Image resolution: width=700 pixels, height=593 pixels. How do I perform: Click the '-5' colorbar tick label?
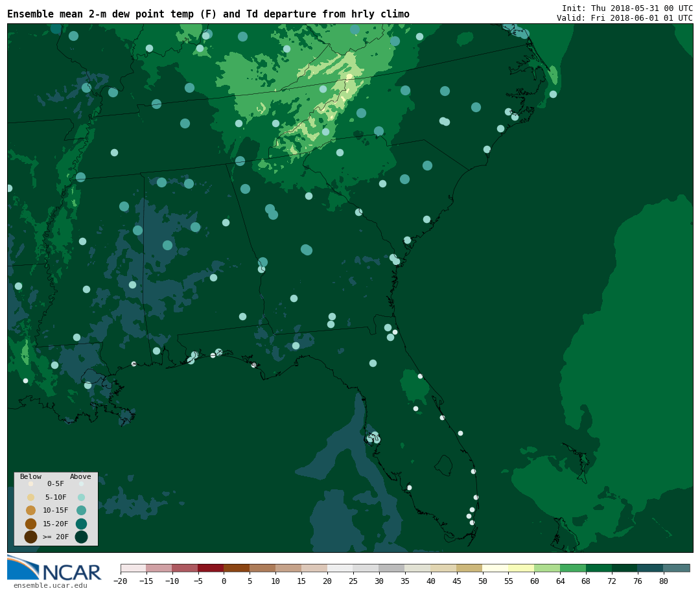pos(198,581)
